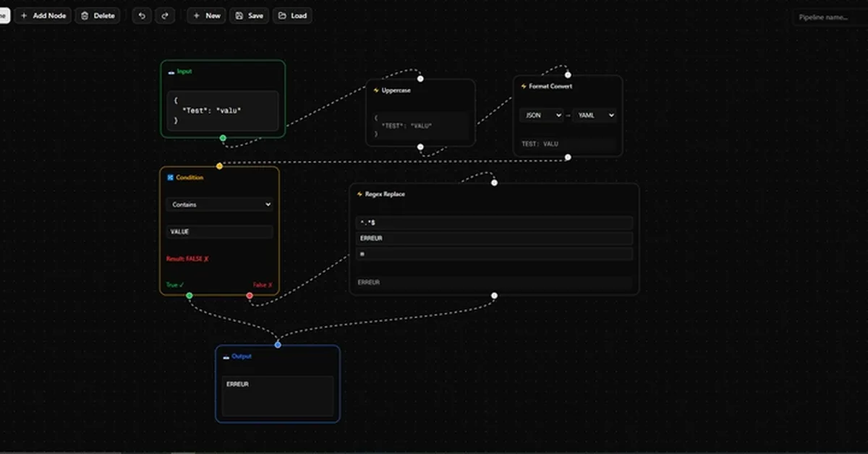Click the lightning icon on the Uppercase node
Viewport: 868px width, 454px height.
pyautogui.click(x=377, y=90)
